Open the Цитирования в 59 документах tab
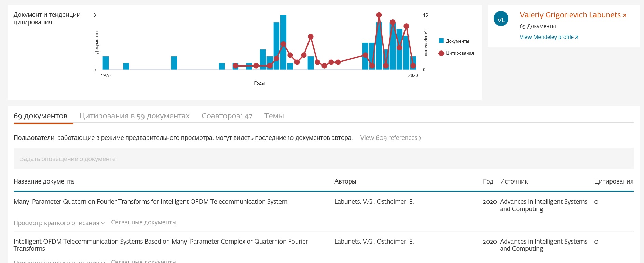 click(134, 116)
